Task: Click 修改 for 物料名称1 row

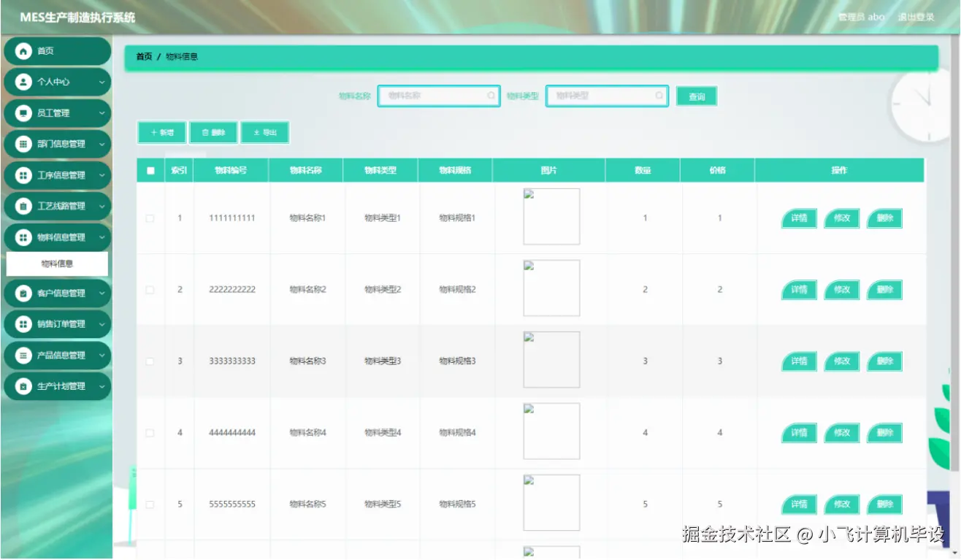Action: tap(842, 218)
